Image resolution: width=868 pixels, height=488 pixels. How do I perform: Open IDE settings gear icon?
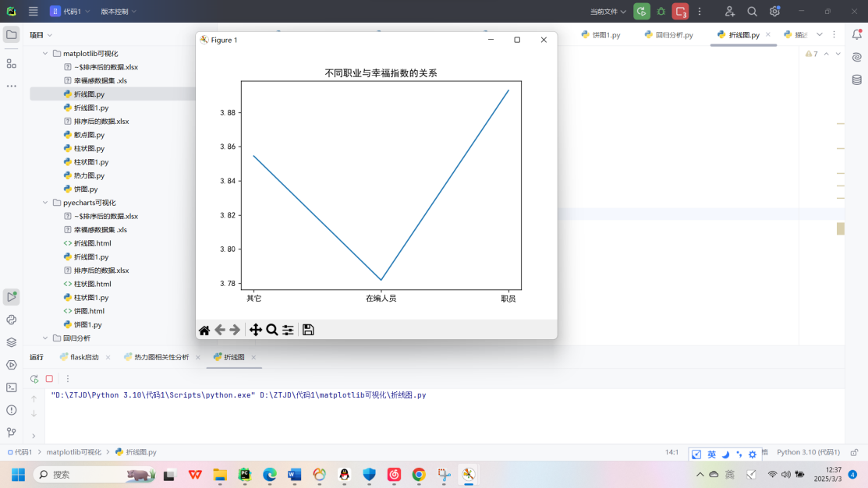point(774,11)
